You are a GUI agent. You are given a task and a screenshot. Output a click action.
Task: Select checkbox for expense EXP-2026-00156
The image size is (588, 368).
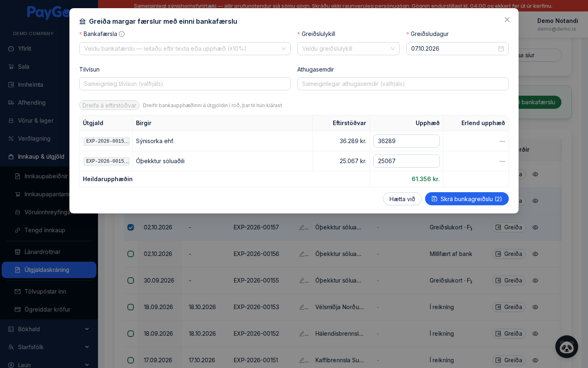(131, 254)
